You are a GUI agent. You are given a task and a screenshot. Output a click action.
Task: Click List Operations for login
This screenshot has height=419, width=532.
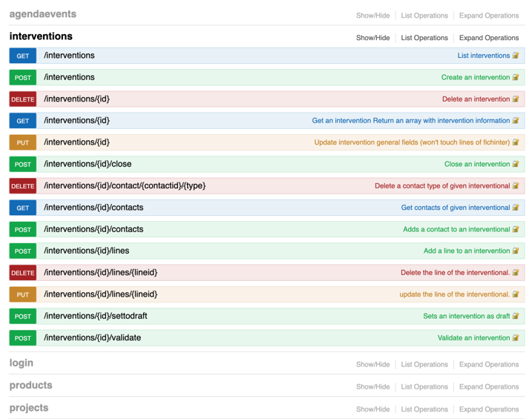pyautogui.click(x=424, y=364)
